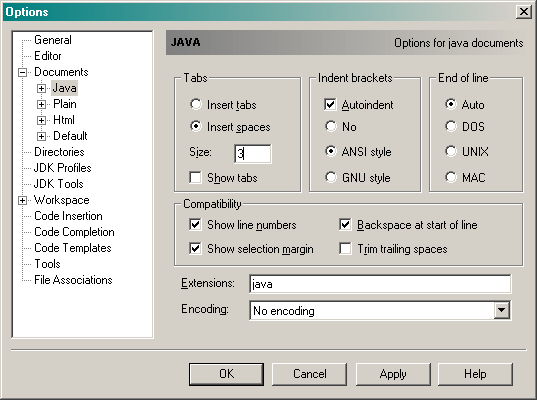This screenshot has height=400, width=537.
Task: Open the Code Templates options page
Action: click(x=73, y=248)
